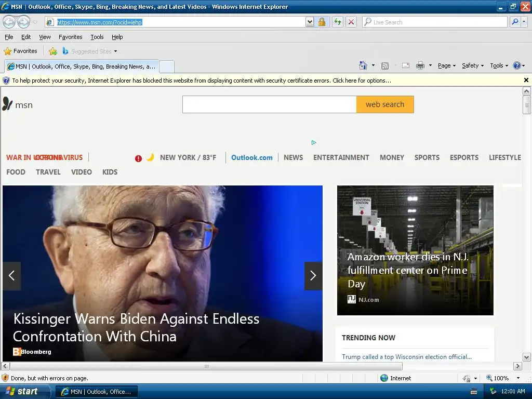The image size is (532, 399).
Task: Open the NEW YORK / 83°F weather link
Action: click(188, 158)
